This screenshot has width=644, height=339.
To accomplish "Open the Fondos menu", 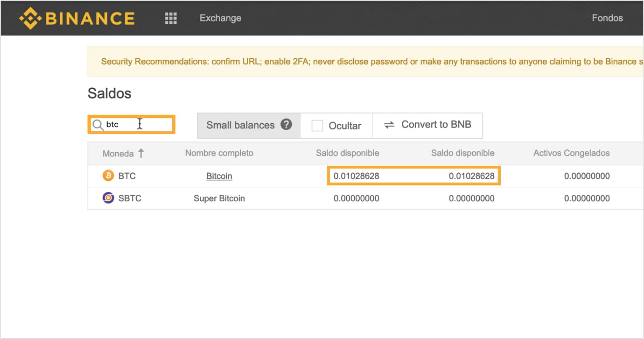I will click(607, 18).
